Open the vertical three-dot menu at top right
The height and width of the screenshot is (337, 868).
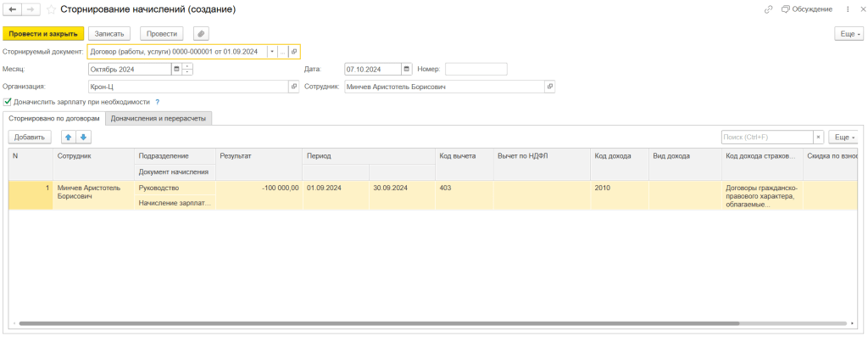848,9
